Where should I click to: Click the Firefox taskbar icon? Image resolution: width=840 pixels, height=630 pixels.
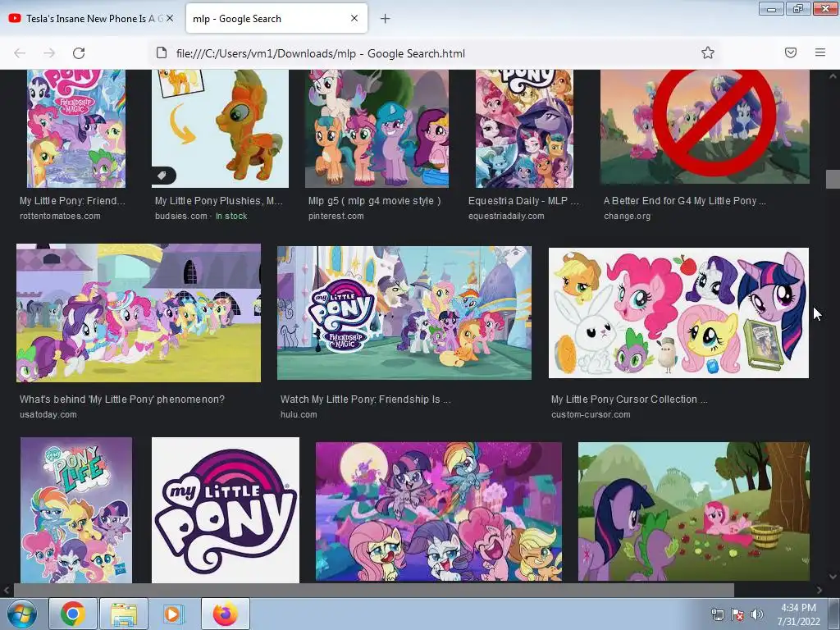225,614
